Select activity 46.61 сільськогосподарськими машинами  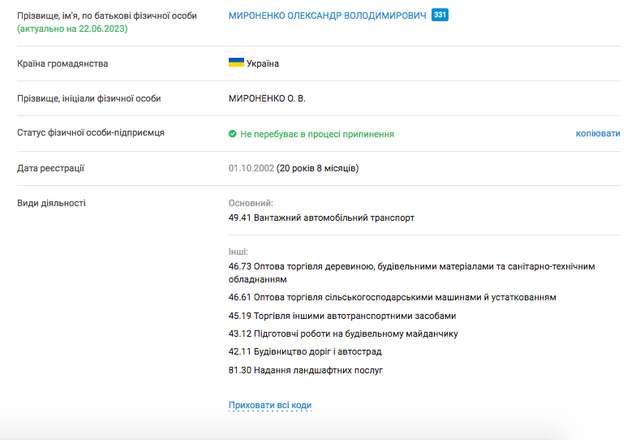(392, 297)
